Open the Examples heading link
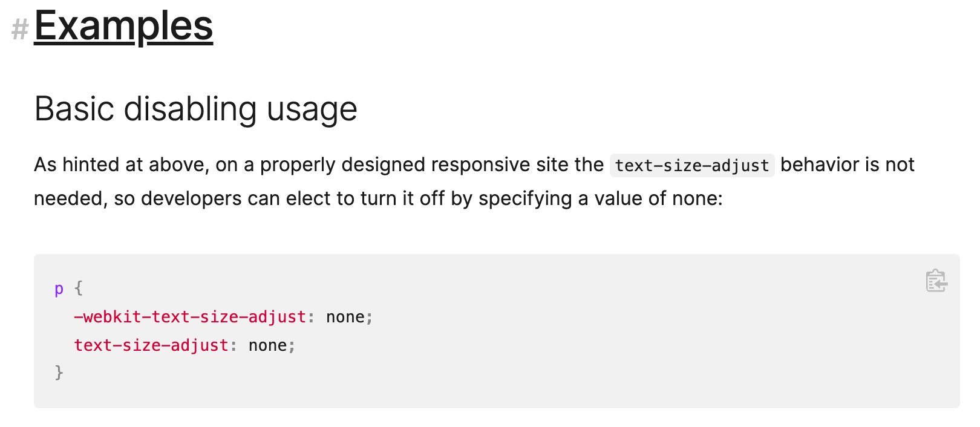The image size is (980, 427). pyautogui.click(x=123, y=27)
